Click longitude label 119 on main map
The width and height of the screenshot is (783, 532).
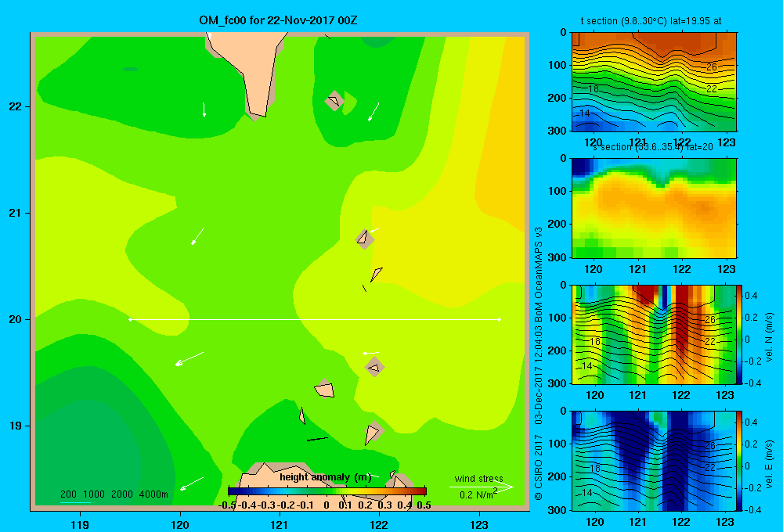pos(80,524)
